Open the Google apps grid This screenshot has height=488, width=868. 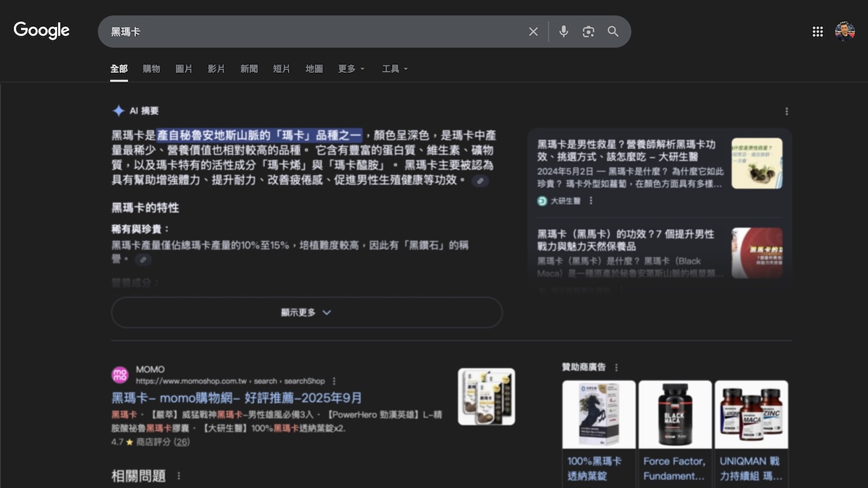(x=817, y=32)
